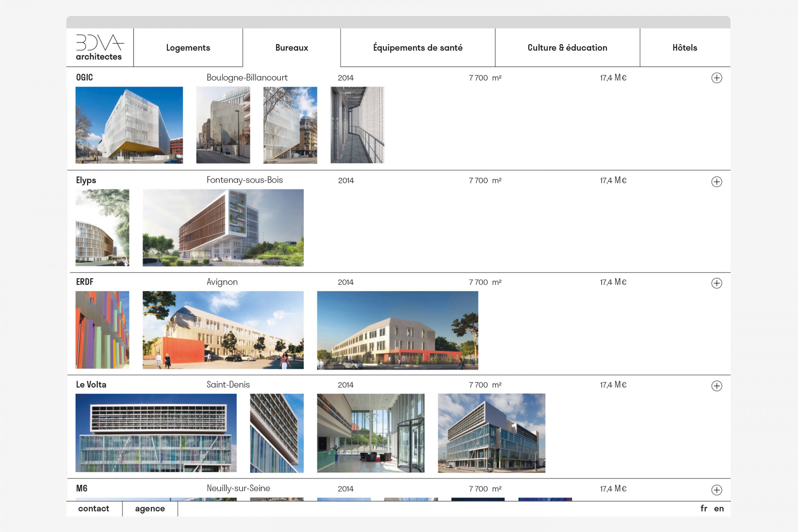
Task: Go to the Hôtels tab
Action: pos(685,48)
